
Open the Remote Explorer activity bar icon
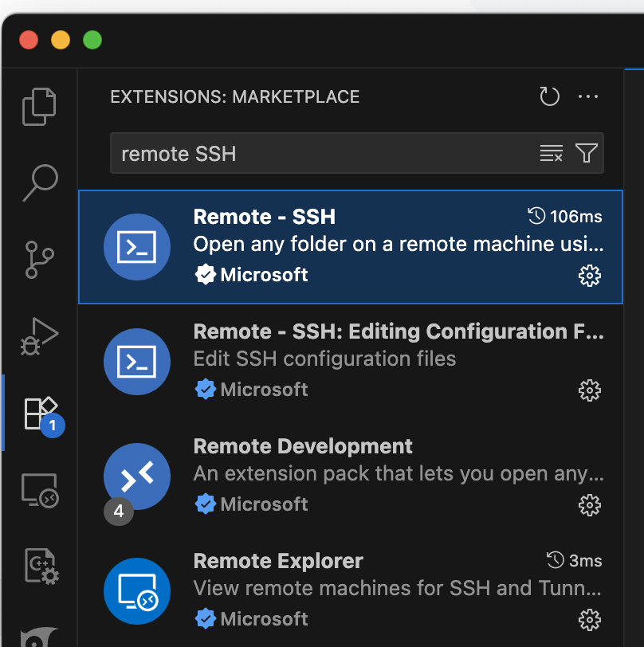click(40, 490)
